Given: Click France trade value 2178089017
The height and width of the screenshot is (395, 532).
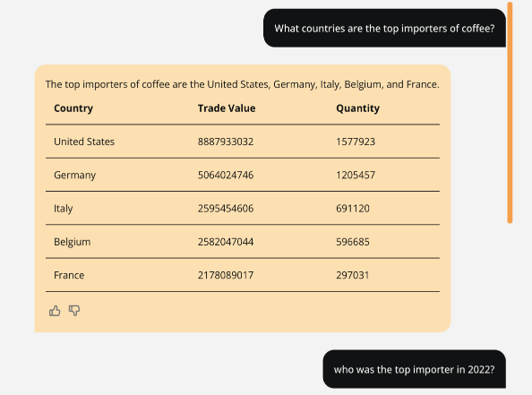Looking at the screenshot, I should [226, 275].
